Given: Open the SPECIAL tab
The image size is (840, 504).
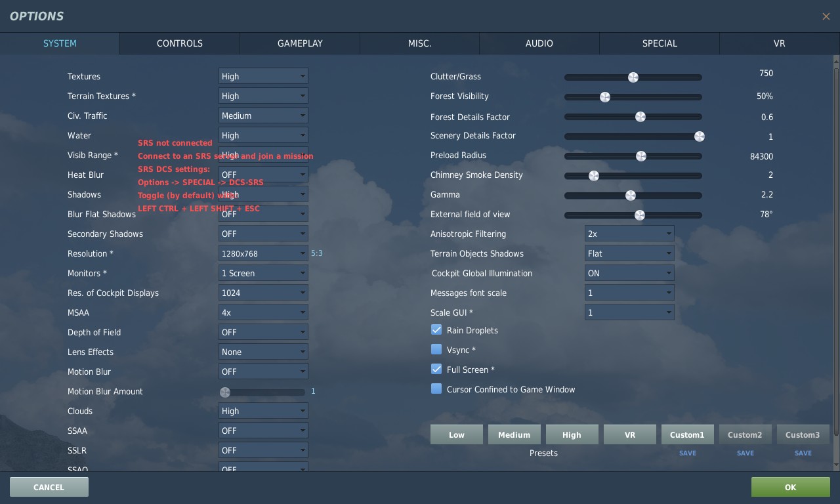Looking at the screenshot, I should (660, 43).
